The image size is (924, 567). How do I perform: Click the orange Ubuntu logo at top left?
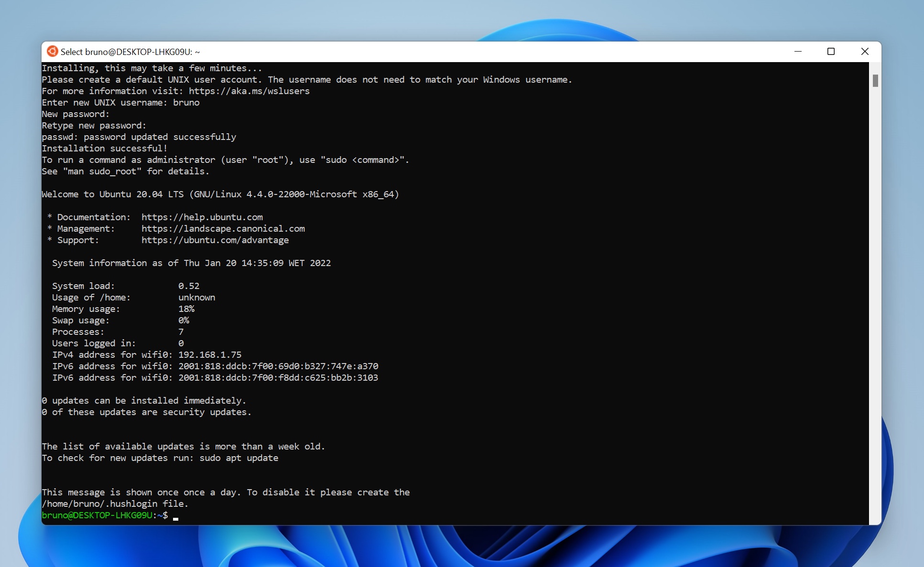coord(53,51)
